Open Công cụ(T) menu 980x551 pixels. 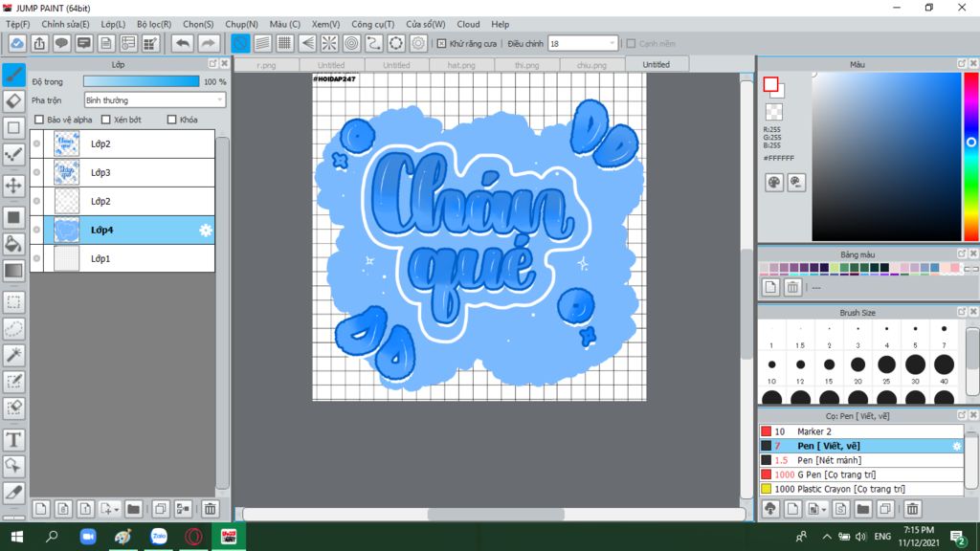point(372,24)
